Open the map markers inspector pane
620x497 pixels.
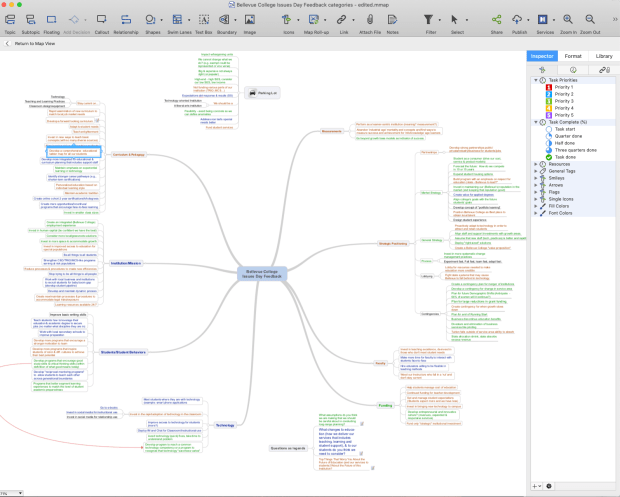[x=542, y=70]
